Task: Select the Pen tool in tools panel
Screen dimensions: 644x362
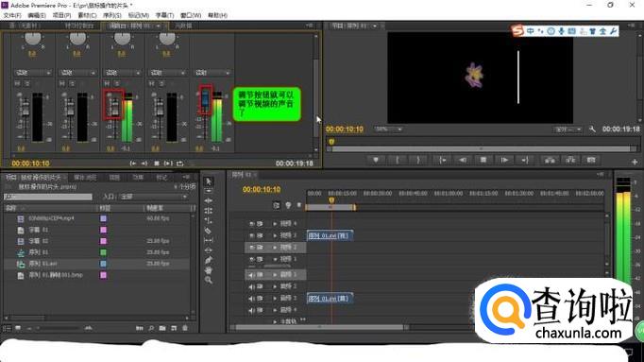Action: click(209, 260)
